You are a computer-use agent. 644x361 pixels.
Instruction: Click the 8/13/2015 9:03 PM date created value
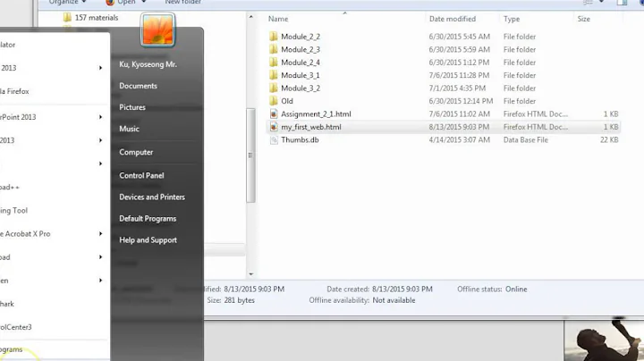click(x=402, y=290)
